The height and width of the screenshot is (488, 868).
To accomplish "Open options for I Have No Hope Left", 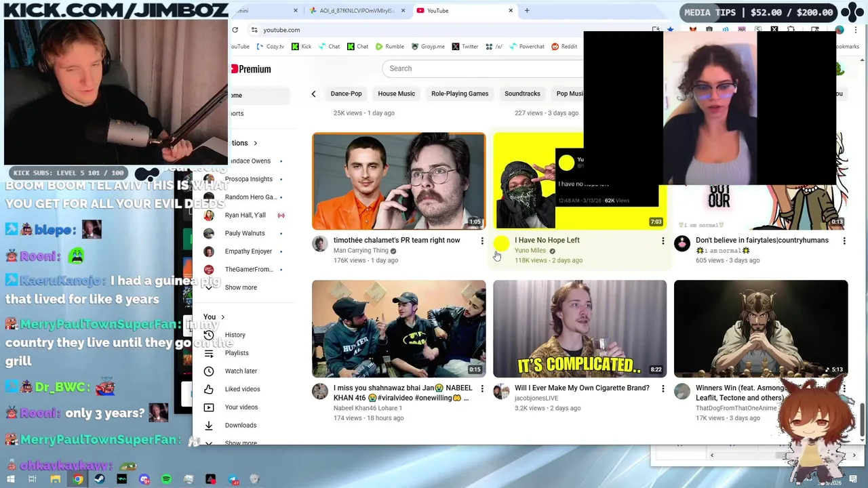I will pyautogui.click(x=663, y=241).
